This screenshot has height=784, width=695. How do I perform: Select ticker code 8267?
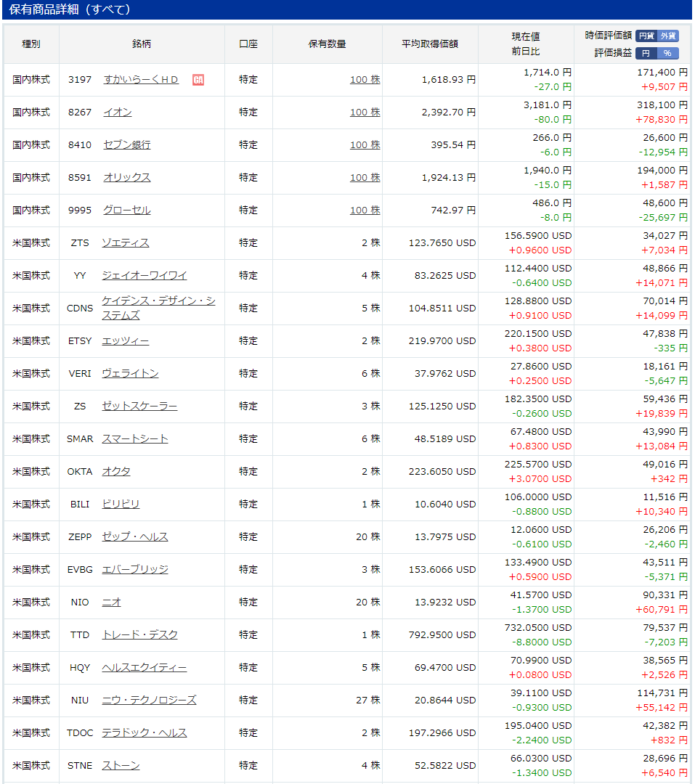tap(80, 112)
